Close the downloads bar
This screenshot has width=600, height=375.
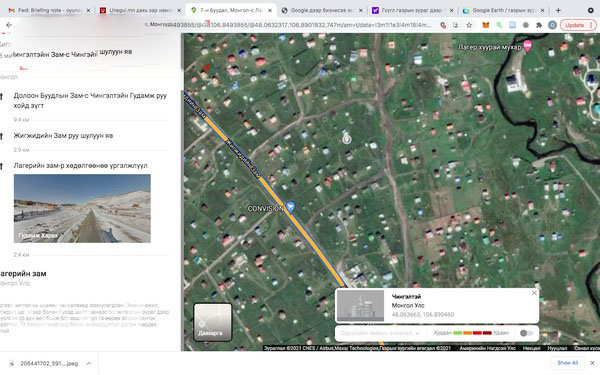point(592,363)
